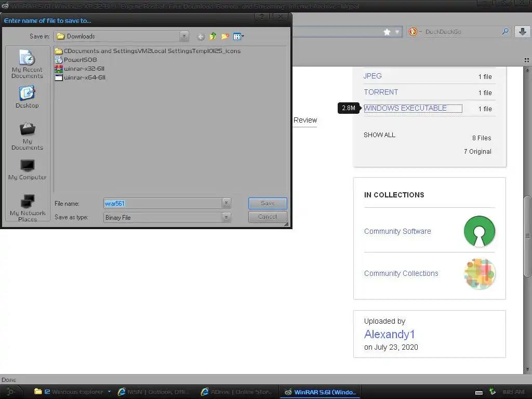
Task: Open the TORRENT download link
Action: click(x=381, y=92)
